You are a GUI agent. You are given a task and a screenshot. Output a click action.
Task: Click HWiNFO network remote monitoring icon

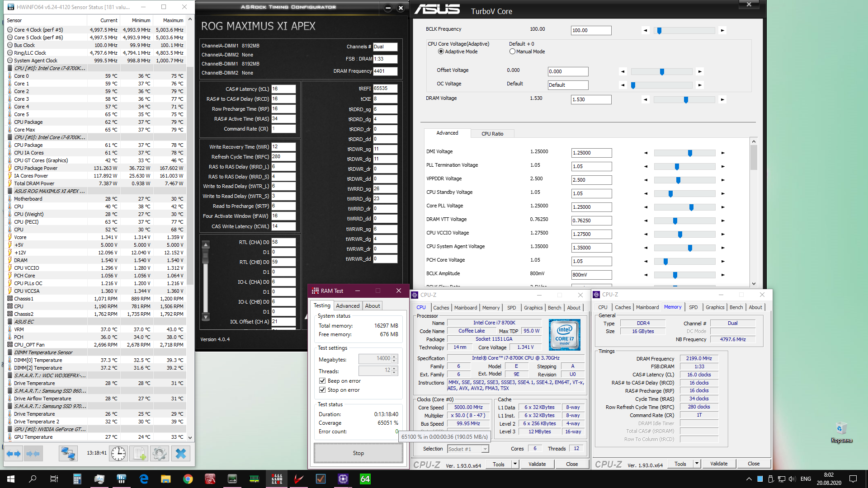(x=68, y=453)
